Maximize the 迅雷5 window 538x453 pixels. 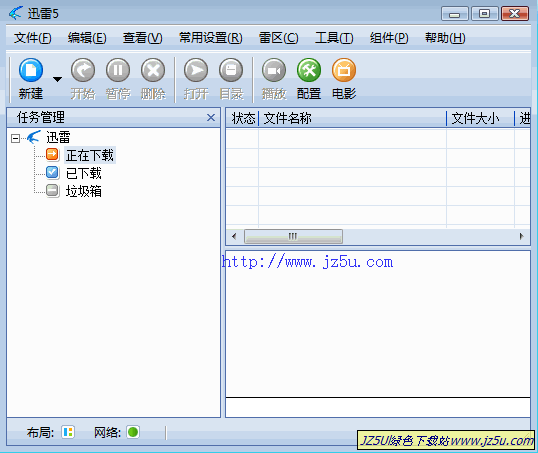[484, 14]
